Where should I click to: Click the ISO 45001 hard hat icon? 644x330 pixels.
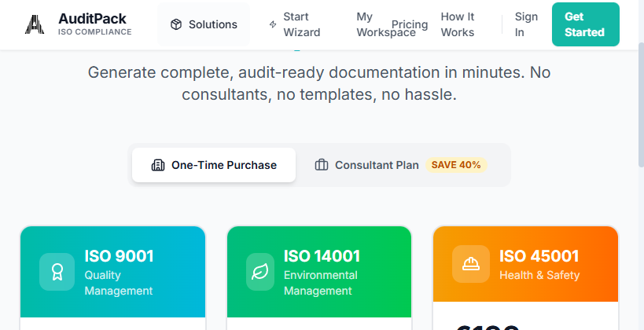tap(471, 263)
